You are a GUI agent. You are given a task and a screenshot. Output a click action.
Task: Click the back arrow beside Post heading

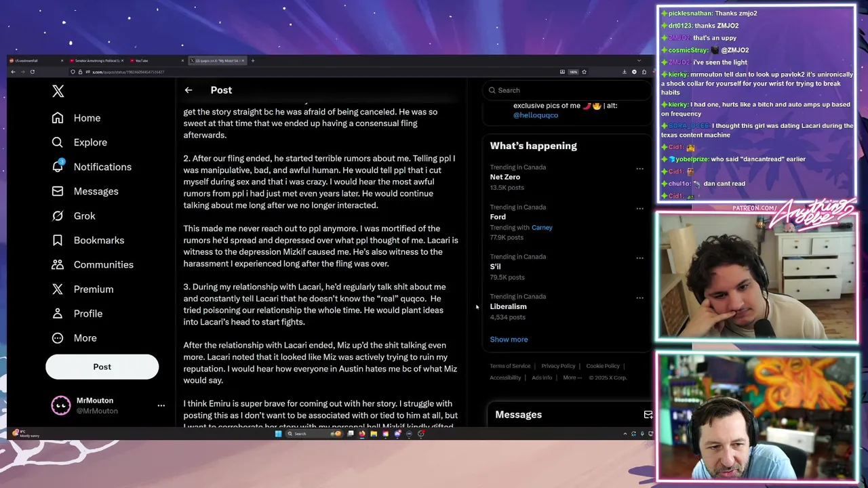pyautogui.click(x=189, y=90)
